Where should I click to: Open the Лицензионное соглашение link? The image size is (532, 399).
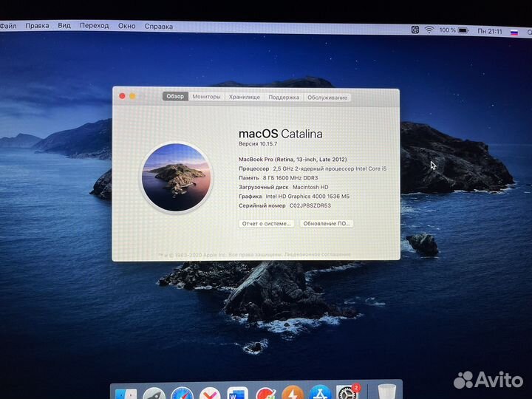(x=317, y=254)
